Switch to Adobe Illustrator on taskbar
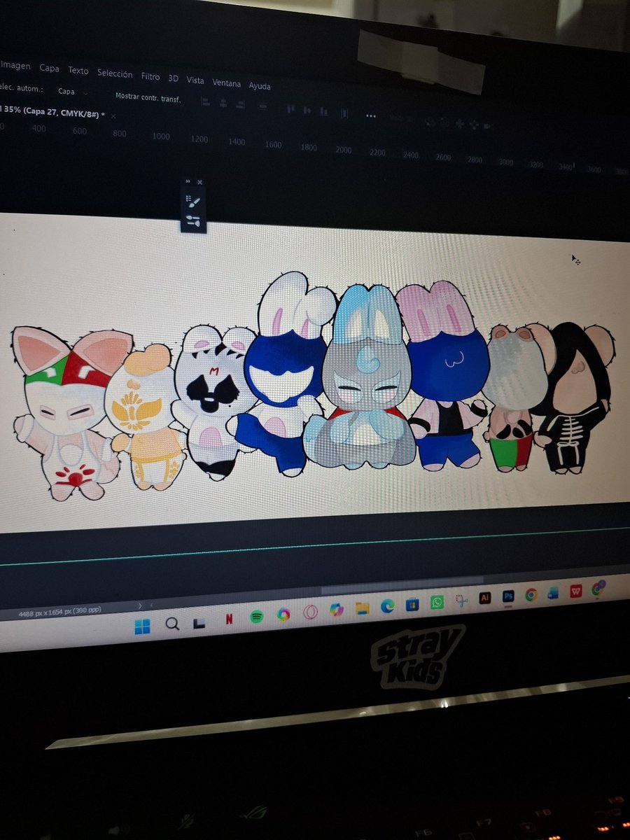The height and width of the screenshot is (840, 630). (484, 598)
